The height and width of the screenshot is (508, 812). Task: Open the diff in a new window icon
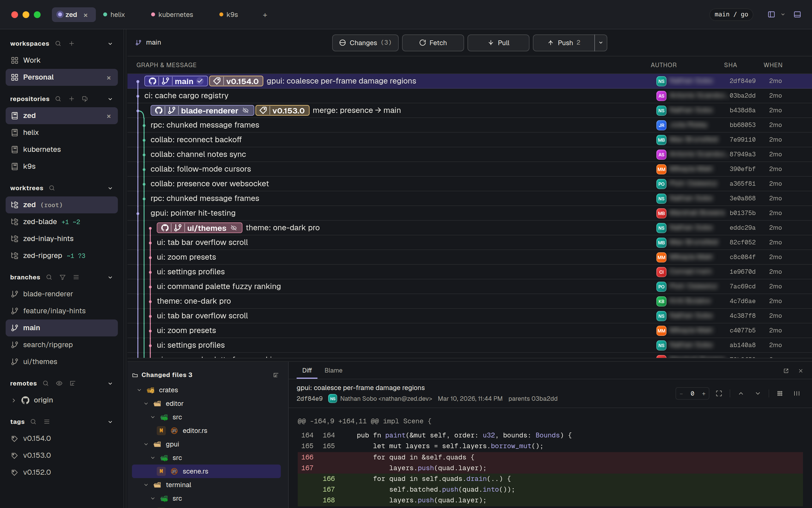[786, 371]
